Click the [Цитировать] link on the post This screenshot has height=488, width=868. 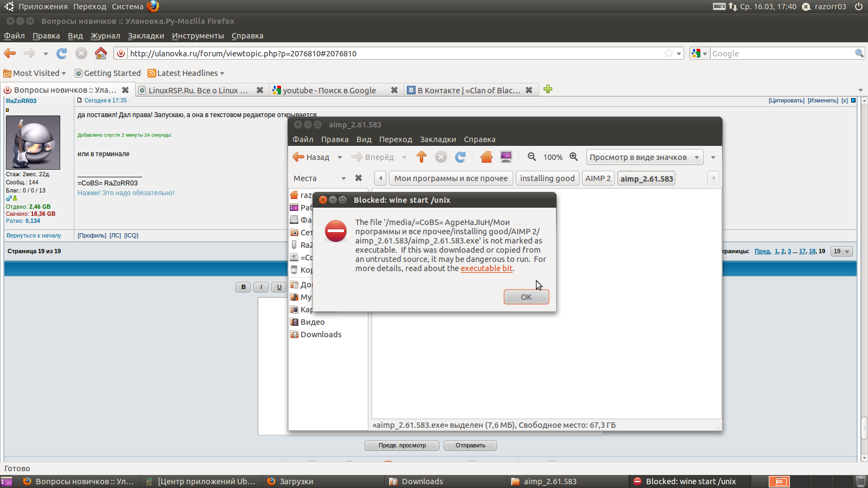tap(787, 101)
